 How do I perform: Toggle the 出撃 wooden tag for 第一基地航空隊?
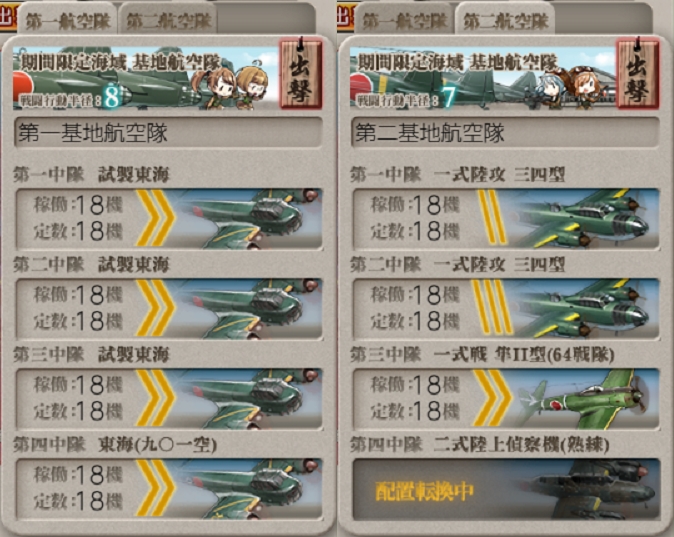point(300,72)
